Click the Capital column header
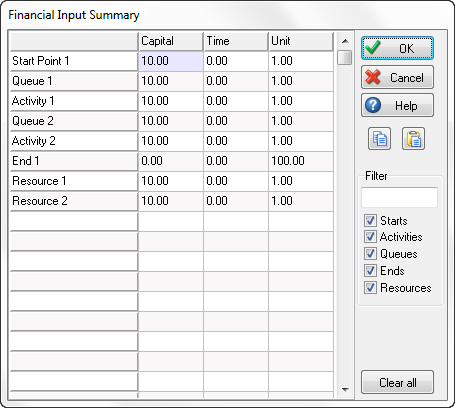455x408 pixels. (170, 41)
